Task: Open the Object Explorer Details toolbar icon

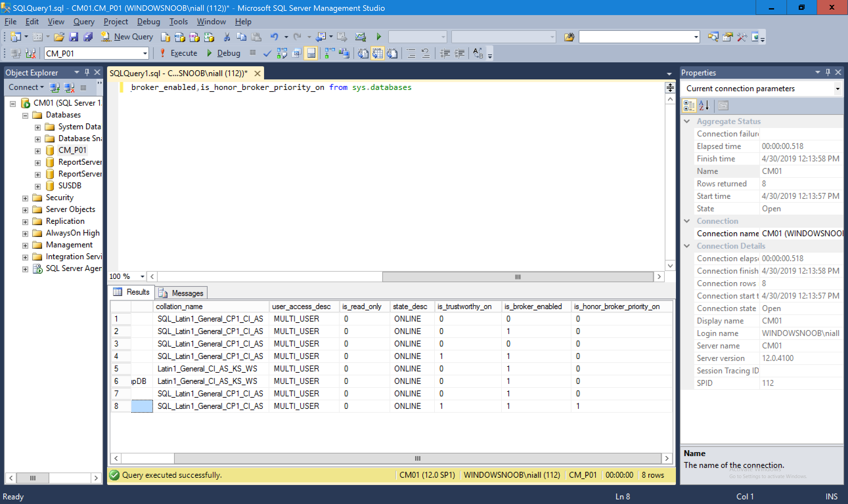Action: tap(713, 37)
